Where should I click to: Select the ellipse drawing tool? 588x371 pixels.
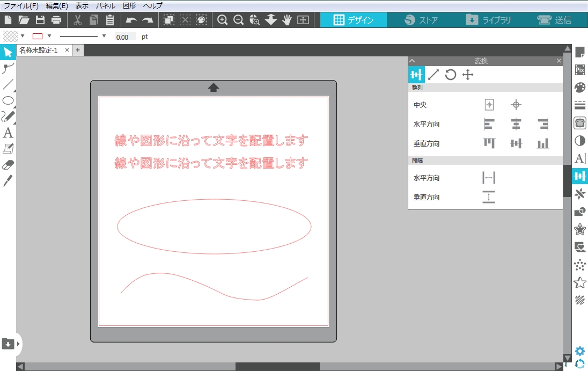(8, 100)
